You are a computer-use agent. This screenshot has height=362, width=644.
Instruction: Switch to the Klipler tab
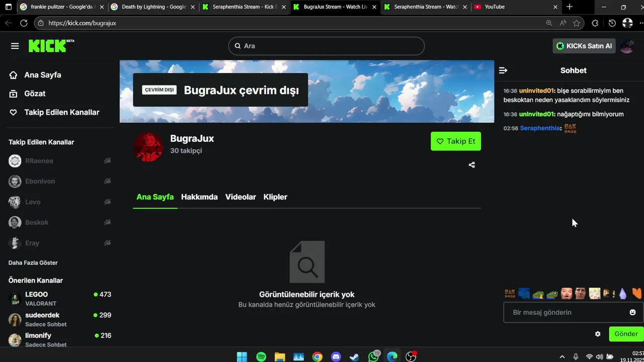(x=275, y=197)
